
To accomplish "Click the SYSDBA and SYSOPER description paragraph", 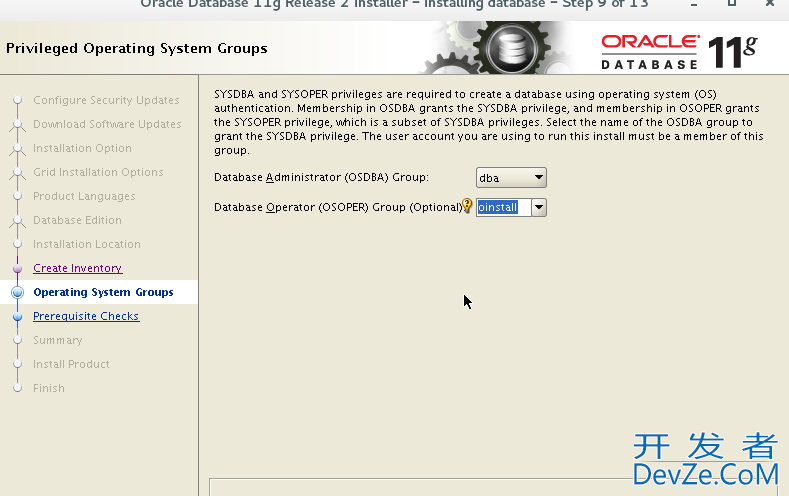I will [x=489, y=122].
